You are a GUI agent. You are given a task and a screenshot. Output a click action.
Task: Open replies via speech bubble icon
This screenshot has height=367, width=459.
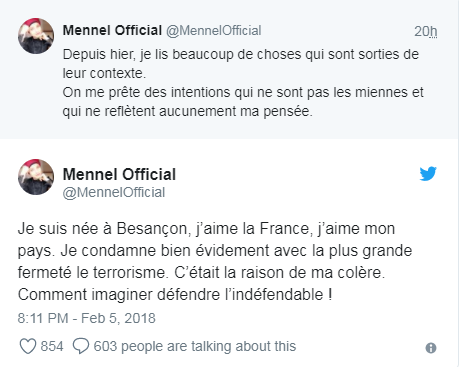81,346
